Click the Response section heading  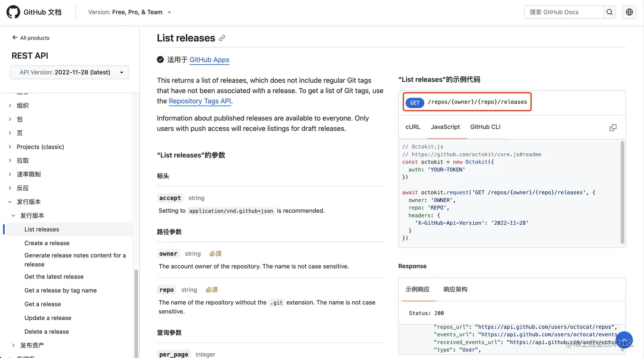[412, 266]
